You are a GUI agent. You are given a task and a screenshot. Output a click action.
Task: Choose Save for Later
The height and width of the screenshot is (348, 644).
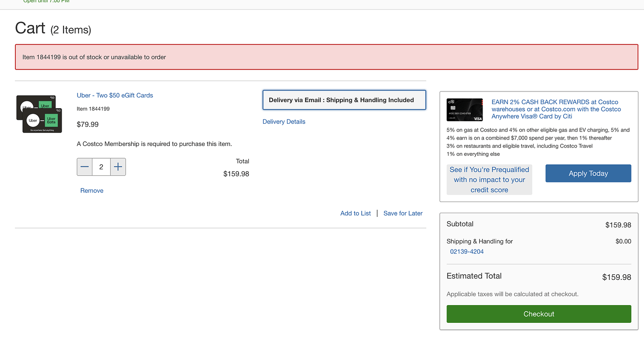pos(403,213)
